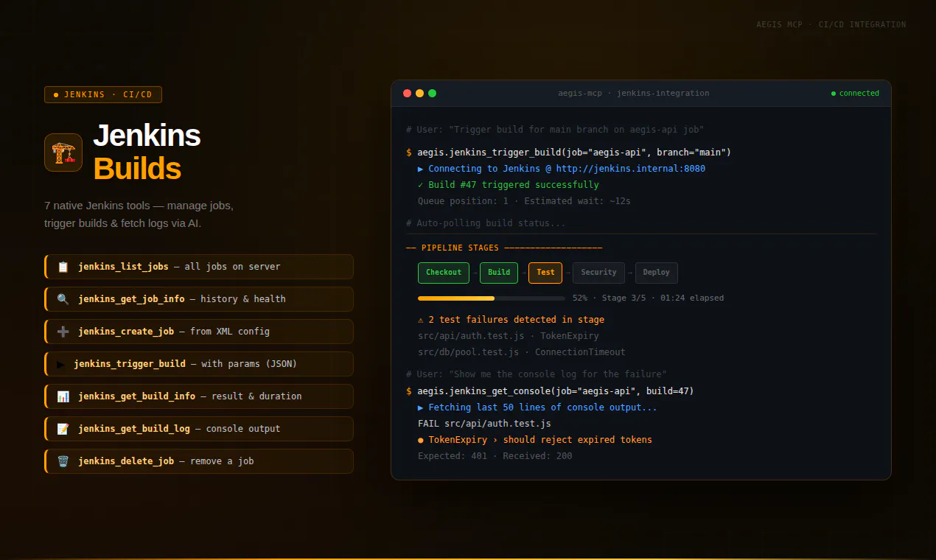Open the jenkins_create_job tool row

click(x=199, y=332)
